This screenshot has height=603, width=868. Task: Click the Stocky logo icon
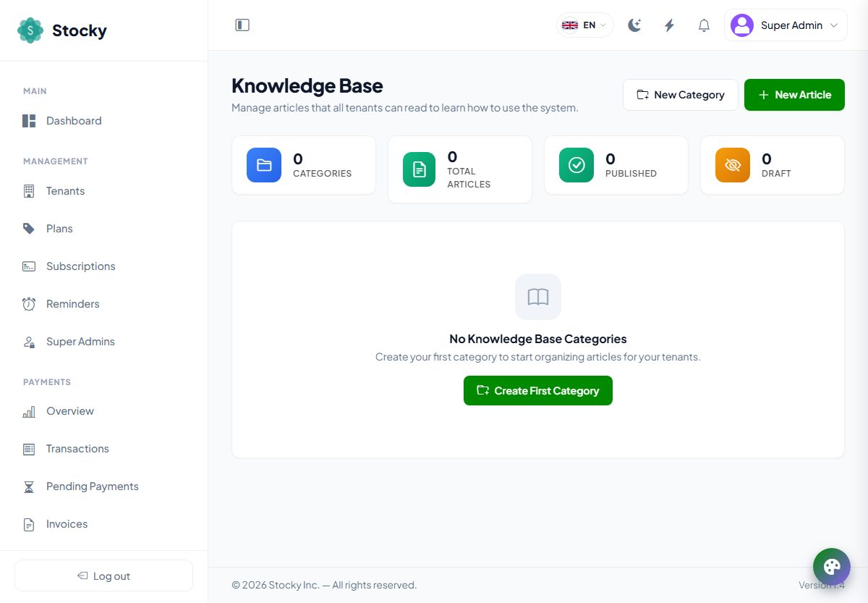tap(30, 30)
